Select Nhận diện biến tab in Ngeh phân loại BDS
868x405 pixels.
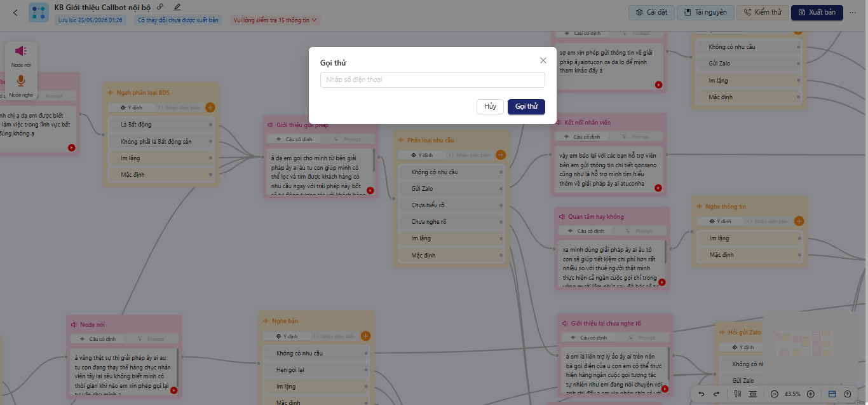(x=179, y=107)
